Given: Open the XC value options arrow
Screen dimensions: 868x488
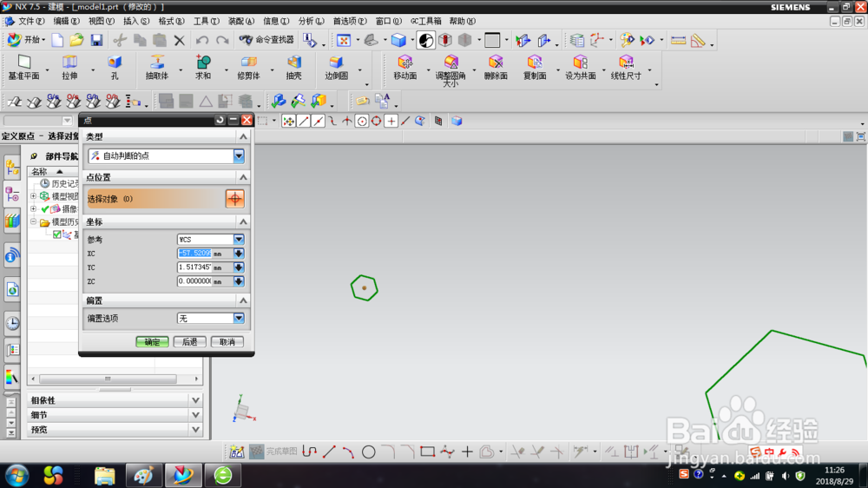Looking at the screenshot, I should (239, 254).
